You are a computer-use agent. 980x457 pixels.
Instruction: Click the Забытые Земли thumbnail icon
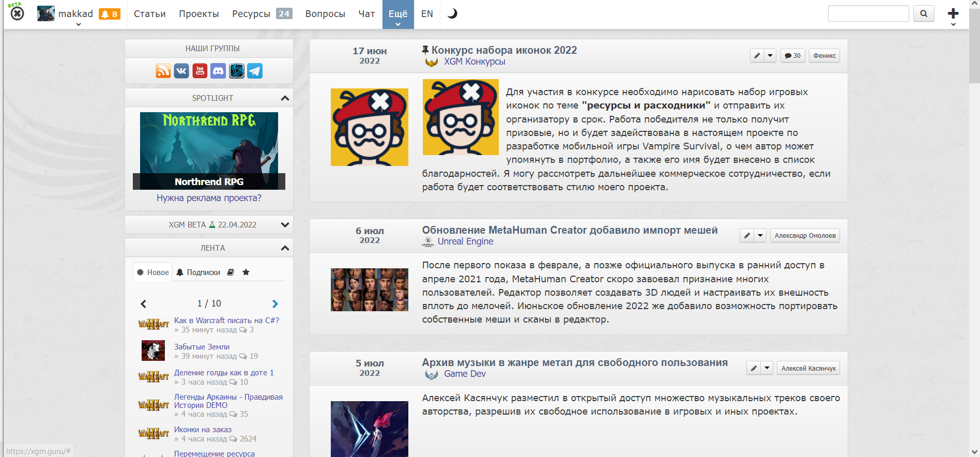(x=153, y=351)
